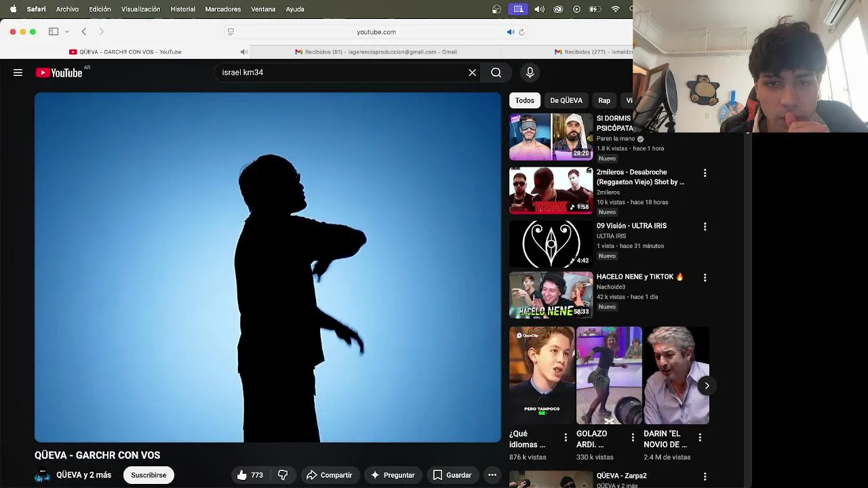Switch to Recibidos (81) Gmail tab
Screen dimensions: 868x488
coord(376,52)
